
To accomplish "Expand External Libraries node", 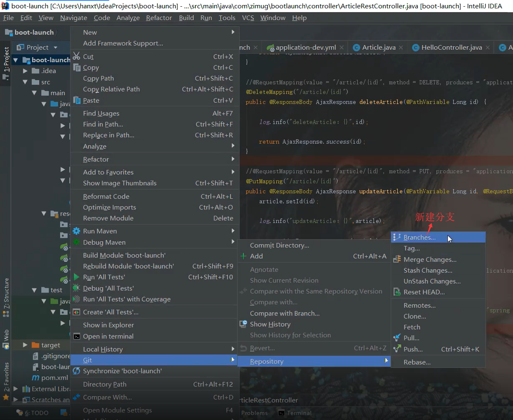I will [16, 389].
